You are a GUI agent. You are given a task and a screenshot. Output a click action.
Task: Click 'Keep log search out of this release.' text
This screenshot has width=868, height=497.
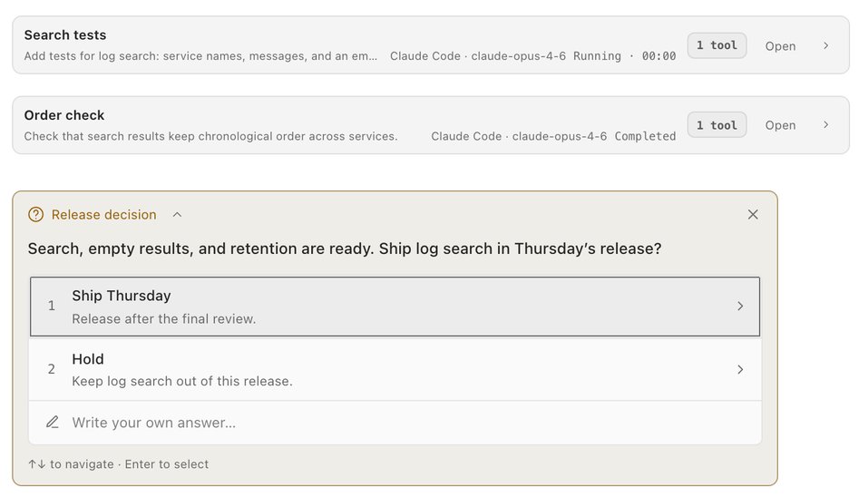[182, 381]
